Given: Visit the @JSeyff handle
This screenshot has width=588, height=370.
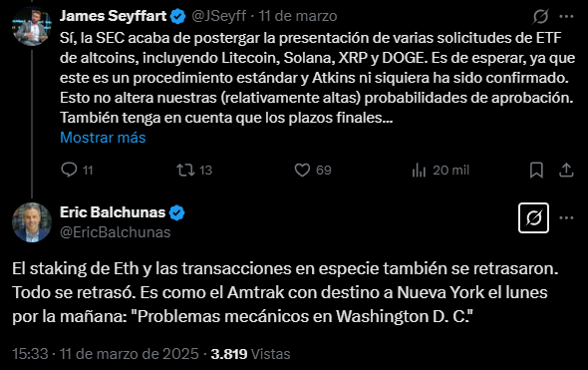Looking at the screenshot, I should tap(219, 16).
